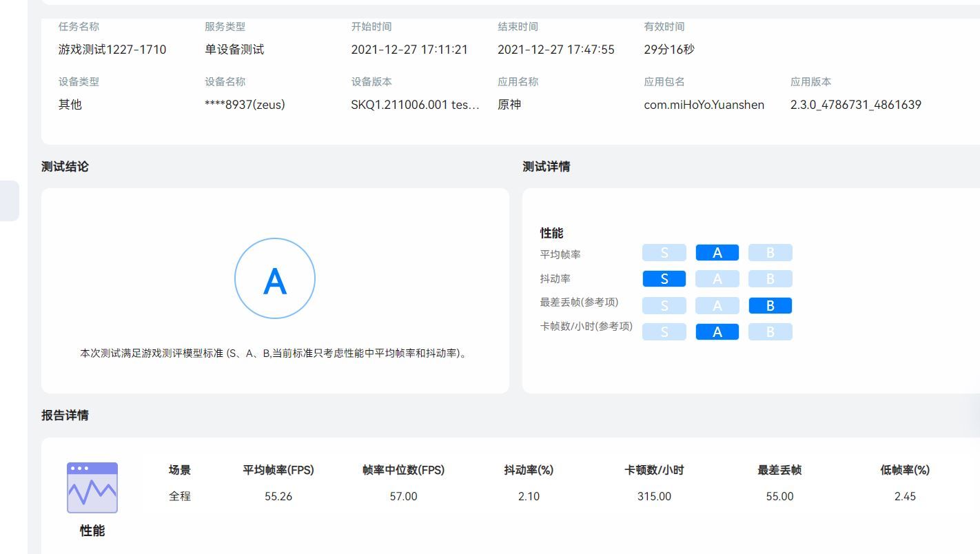Click the large A grade circle
980x554 pixels.
pos(275,278)
